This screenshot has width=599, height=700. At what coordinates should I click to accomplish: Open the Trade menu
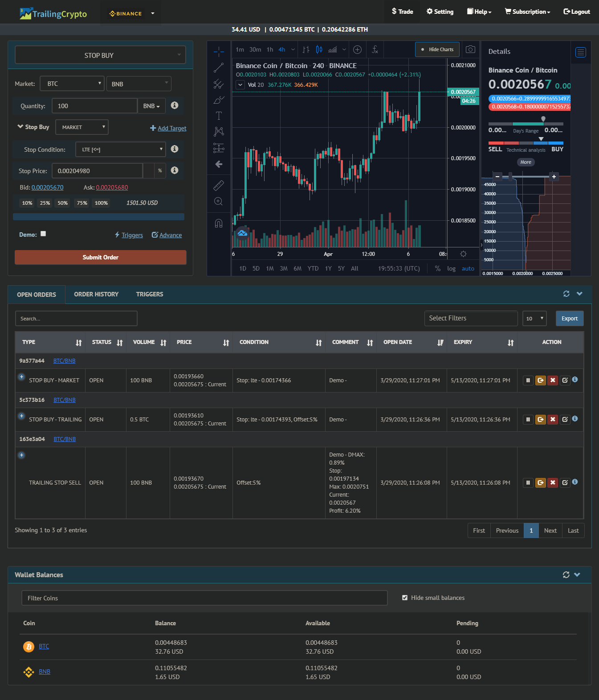tap(402, 12)
